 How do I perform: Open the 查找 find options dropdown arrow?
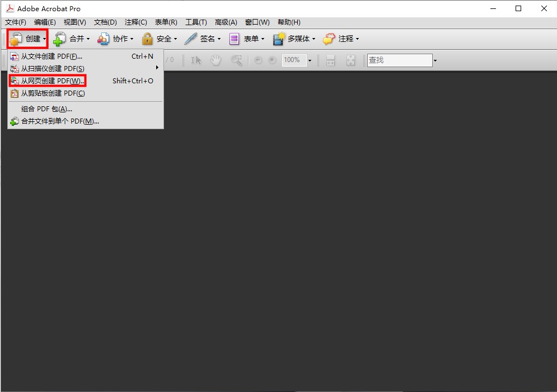[435, 60]
